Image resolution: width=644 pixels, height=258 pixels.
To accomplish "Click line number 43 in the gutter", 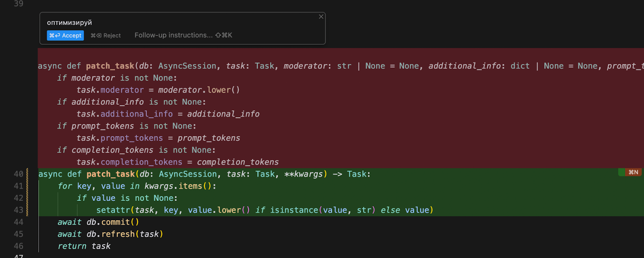I will [19, 210].
